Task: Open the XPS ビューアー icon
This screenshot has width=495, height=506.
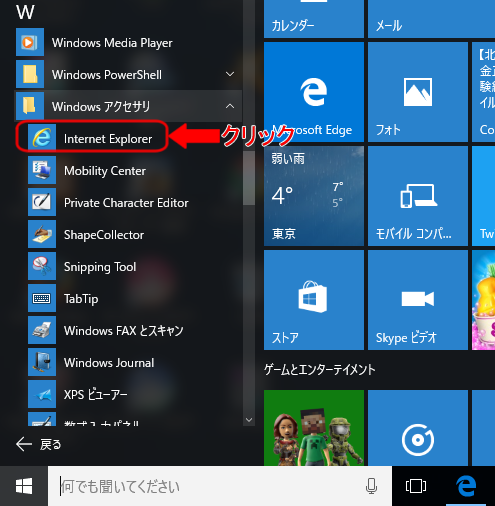Action: 42,394
